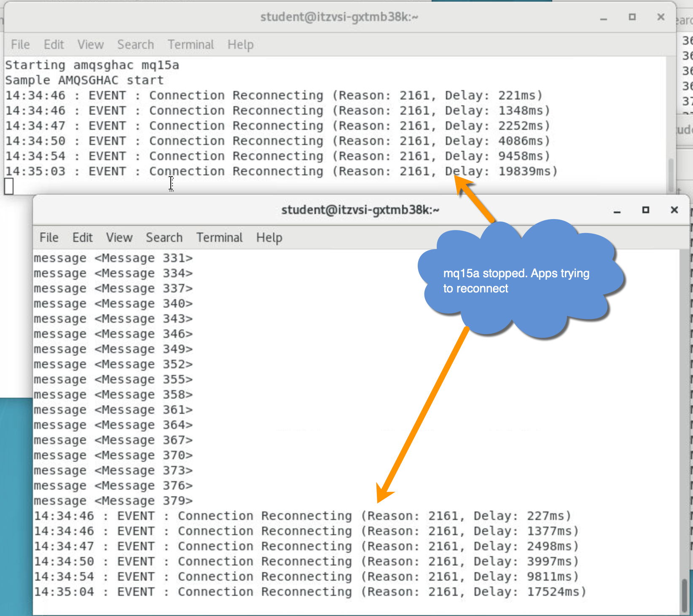Maximize the background terminal window
This screenshot has width=693, height=616.
(x=632, y=17)
